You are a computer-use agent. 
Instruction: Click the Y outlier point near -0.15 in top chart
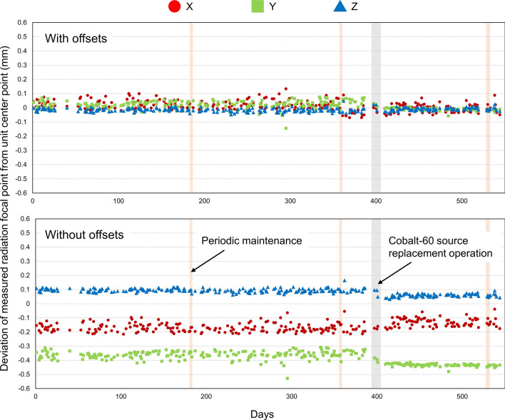[x=286, y=128]
